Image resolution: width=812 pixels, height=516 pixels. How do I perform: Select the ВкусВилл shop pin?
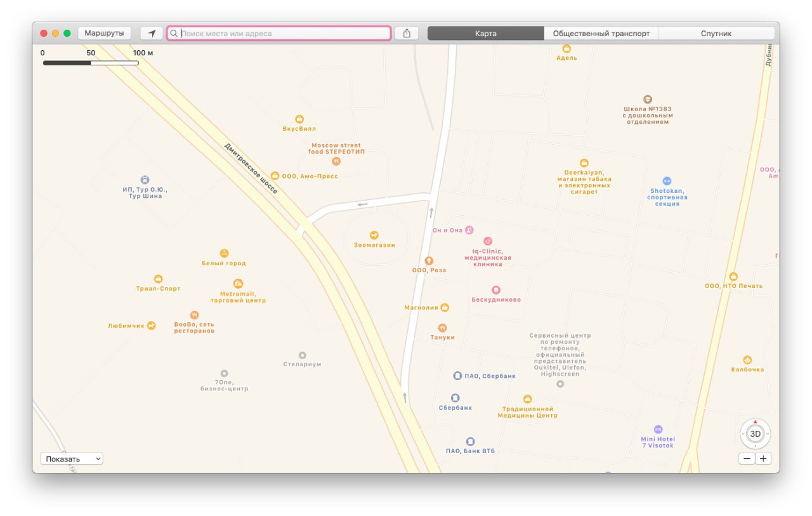point(299,119)
